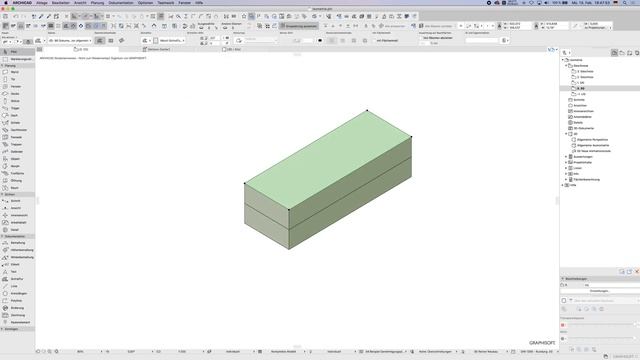Click the highlighted selection button in toolbar

click(x=299, y=26)
